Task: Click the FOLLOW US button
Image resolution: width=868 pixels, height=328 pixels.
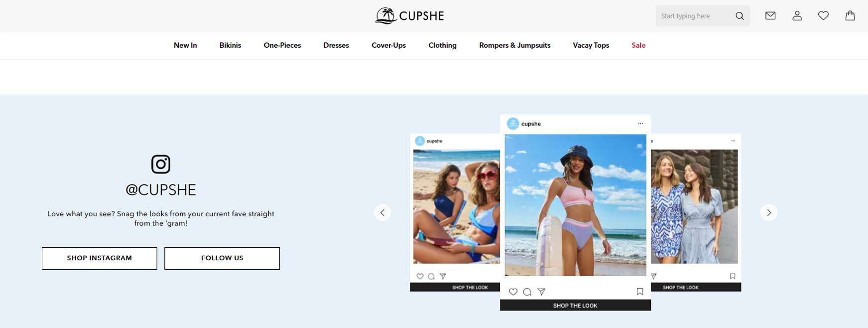Action: pyautogui.click(x=222, y=258)
